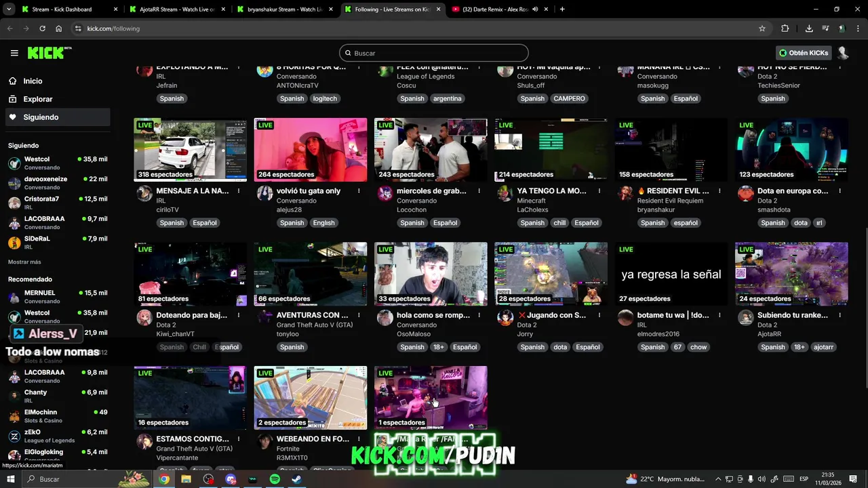This screenshot has height=488, width=868.
Task: Click the argentina tag under Coscu
Action: (x=448, y=98)
